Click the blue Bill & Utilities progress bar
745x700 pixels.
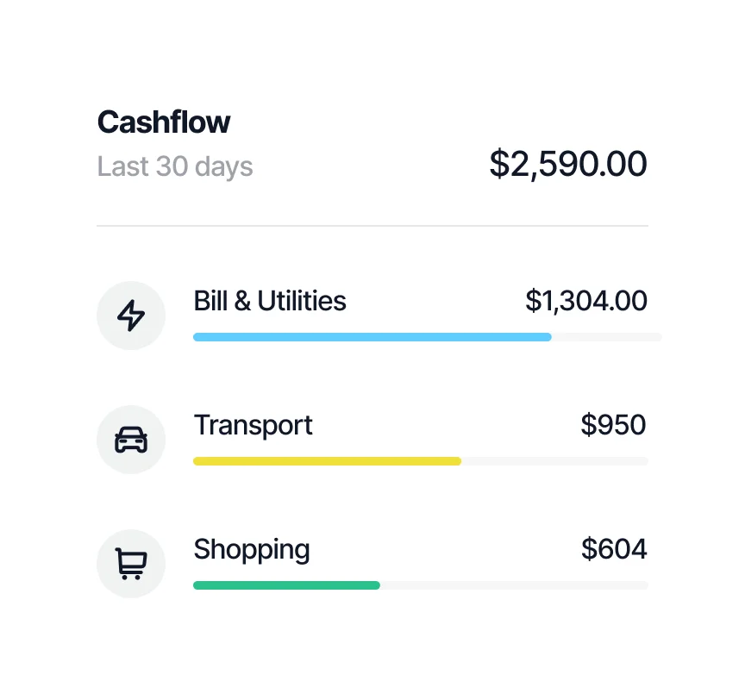point(372,337)
